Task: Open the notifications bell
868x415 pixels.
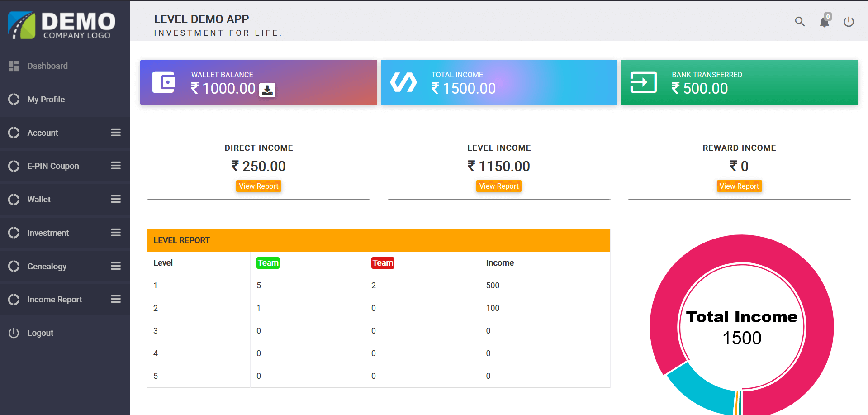Action: [825, 22]
